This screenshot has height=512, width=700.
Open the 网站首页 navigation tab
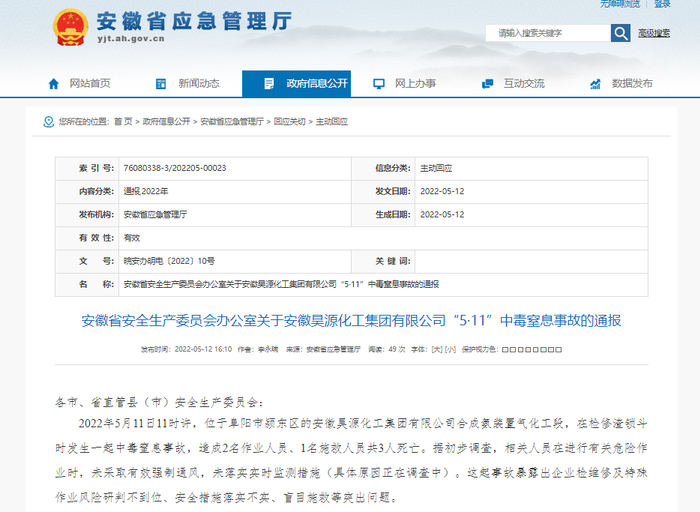tap(89, 83)
